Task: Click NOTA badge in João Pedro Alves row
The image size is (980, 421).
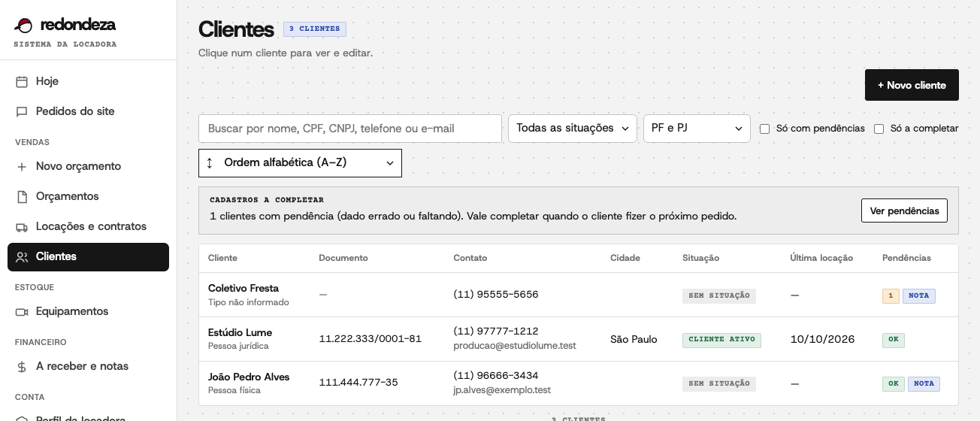Action: (x=924, y=384)
